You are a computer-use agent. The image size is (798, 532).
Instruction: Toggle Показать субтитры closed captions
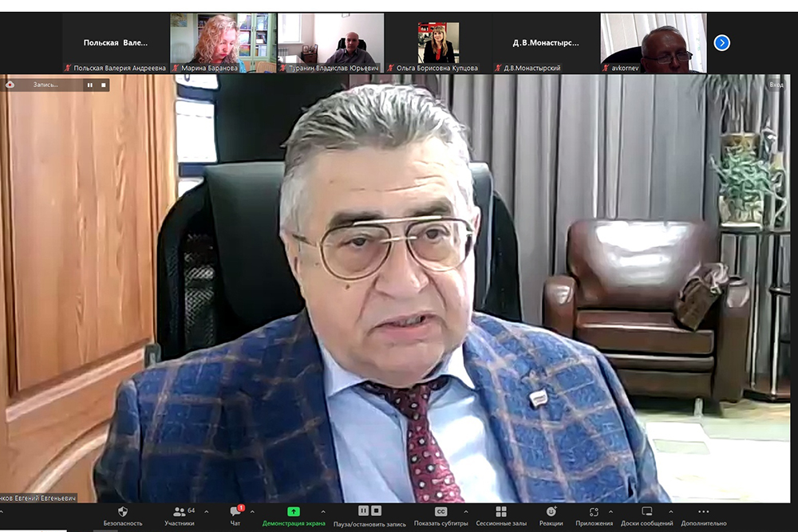click(x=440, y=511)
